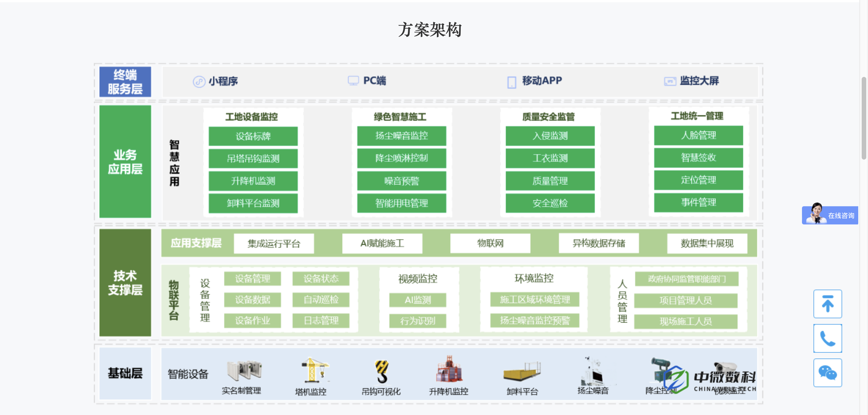The width and height of the screenshot is (868, 415).
Task: Click the 监控大屏 screen icon
Action: pos(670,81)
